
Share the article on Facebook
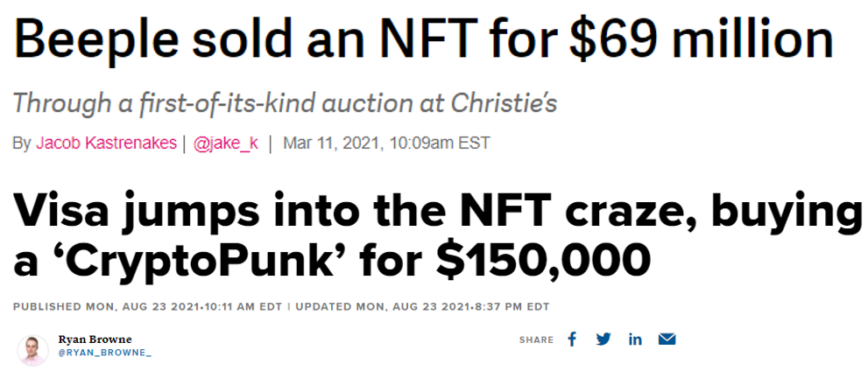pos(572,339)
